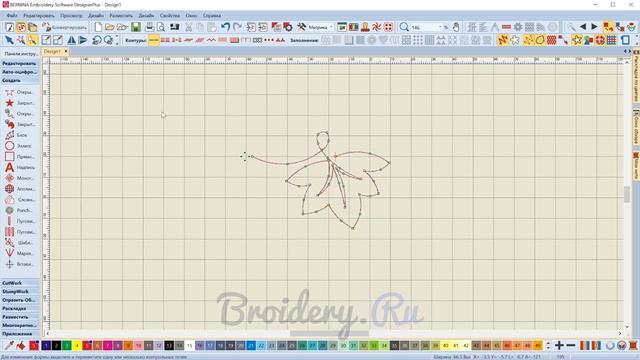
Task: Click the Zoom magnifier icon
Action: [x=404, y=27]
